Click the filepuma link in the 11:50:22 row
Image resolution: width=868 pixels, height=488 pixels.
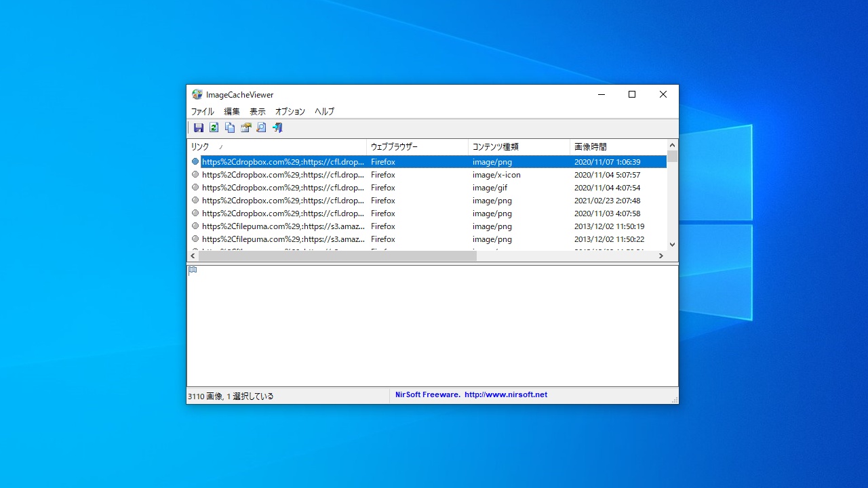click(283, 239)
